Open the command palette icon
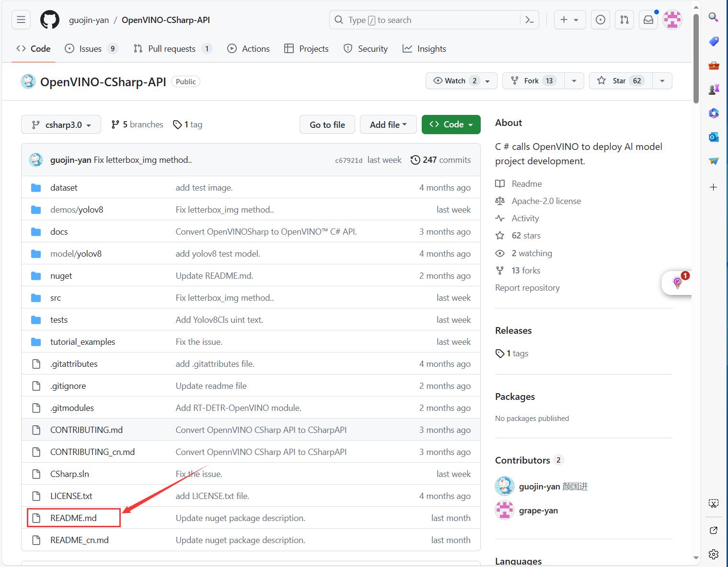The width and height of the screenshot is (728, 567). click(x=530, y=20)
